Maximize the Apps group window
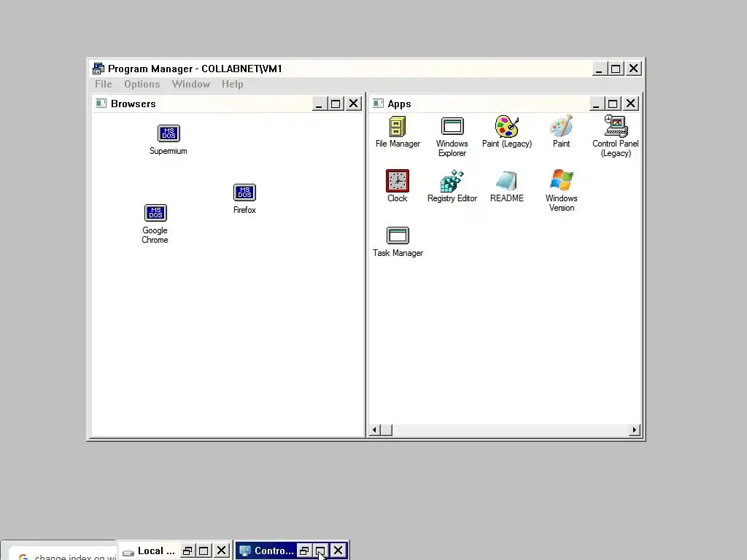This screenshot has height=560, width=747. click(613, 104)
